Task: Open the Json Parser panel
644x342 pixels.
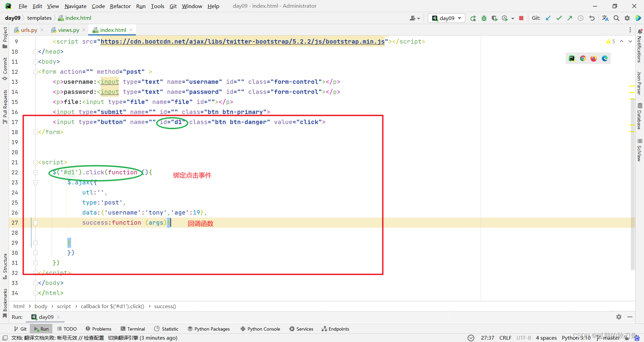Action: [x=640, y=83]
